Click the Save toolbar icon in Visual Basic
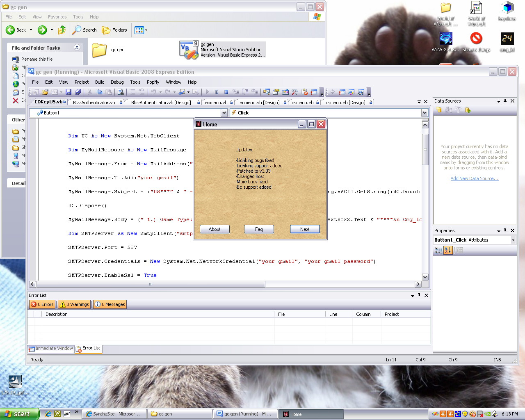Image resolution: width=525 pixels, height=420 pixels. (x=68, y=92)
